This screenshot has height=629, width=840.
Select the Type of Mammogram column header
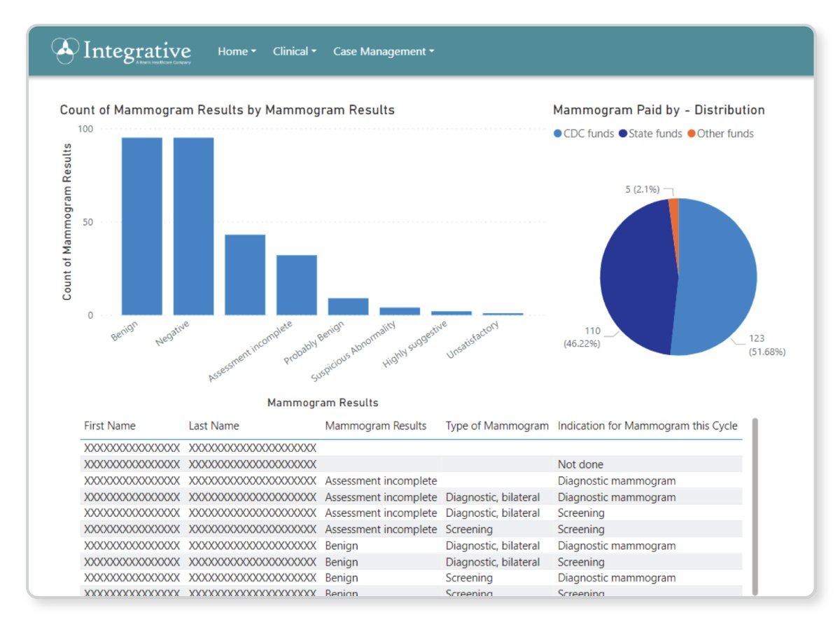[497, 425]
